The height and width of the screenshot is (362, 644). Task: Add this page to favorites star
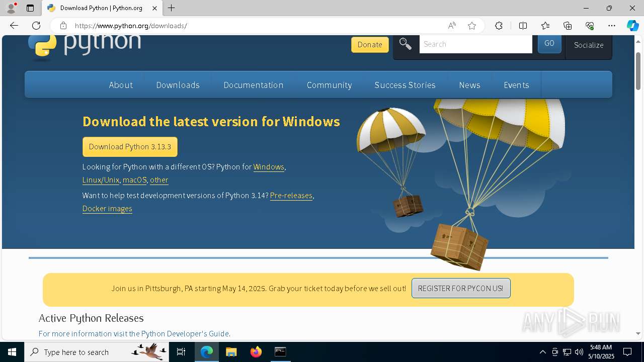472,26
